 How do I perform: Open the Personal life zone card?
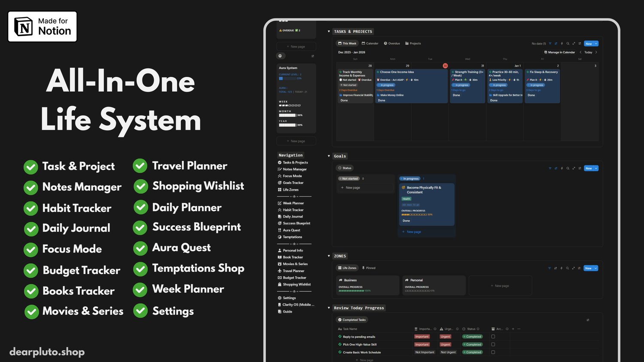click(434, 285)
